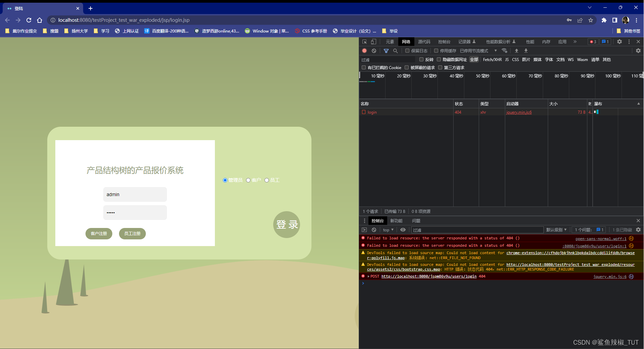
Task: Switch to 应用 DevTools tab
Action: click(562, 42)
